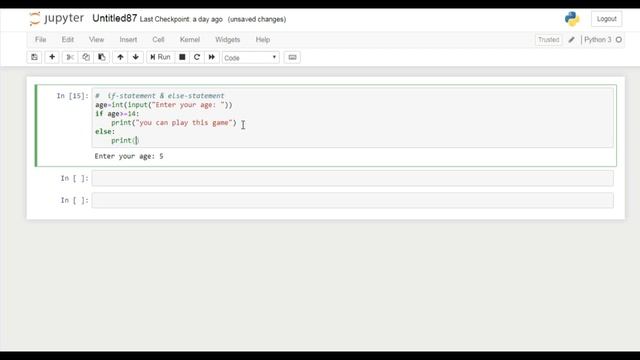The image size is (640, 360).
Task: Click the line print("you can play this game")
Action: click(x=174, y=123)
